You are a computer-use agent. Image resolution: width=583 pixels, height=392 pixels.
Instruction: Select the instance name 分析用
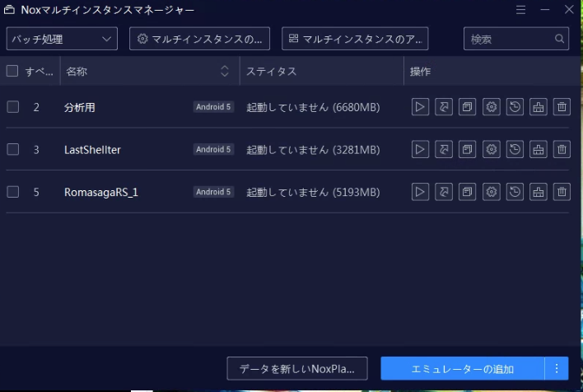[80, 108]
